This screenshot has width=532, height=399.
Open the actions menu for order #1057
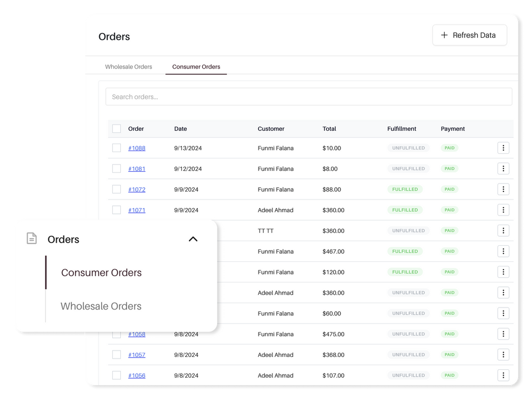[x=503, y=355]
